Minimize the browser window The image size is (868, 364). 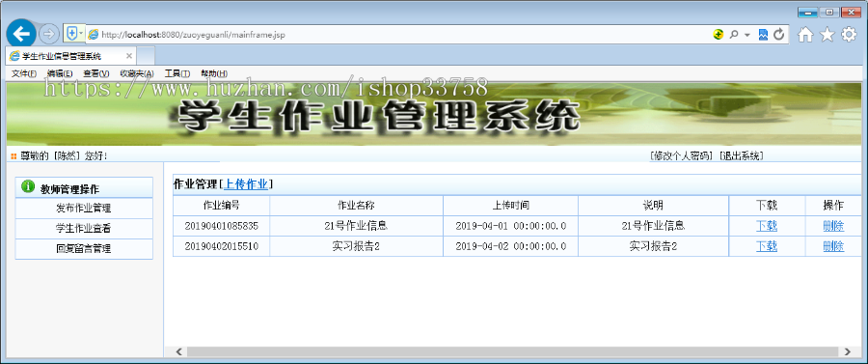808,13
